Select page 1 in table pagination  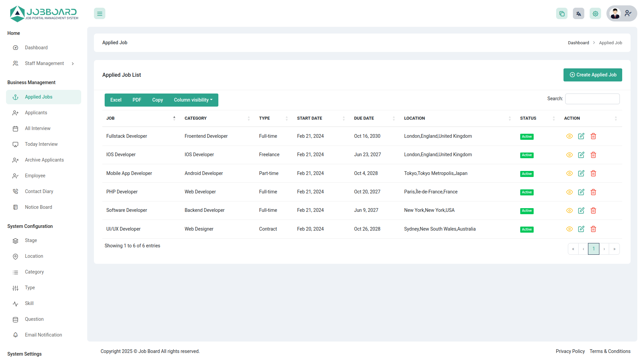pos(593,249)
